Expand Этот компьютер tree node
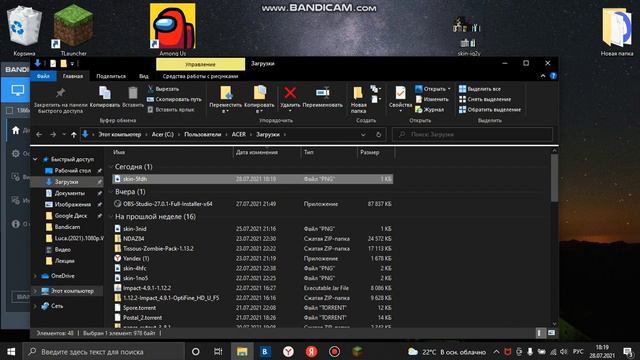This screenshot has width=640, height=360. [x=36, y=291]
